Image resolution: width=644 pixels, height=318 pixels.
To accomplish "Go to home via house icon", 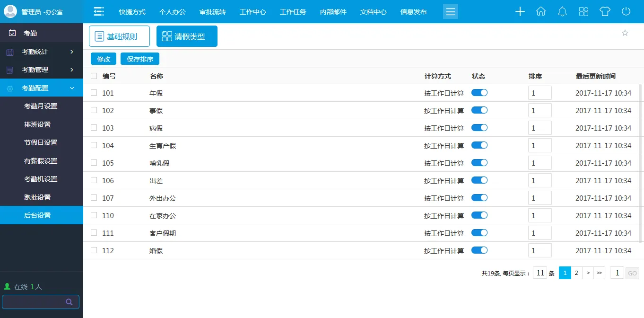I will [541, 12].
